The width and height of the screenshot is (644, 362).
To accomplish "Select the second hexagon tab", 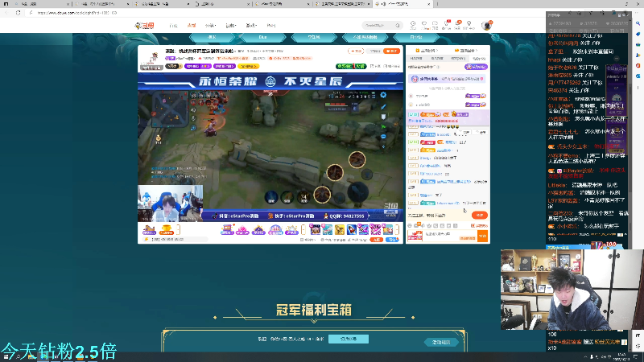I will (263, 37).
